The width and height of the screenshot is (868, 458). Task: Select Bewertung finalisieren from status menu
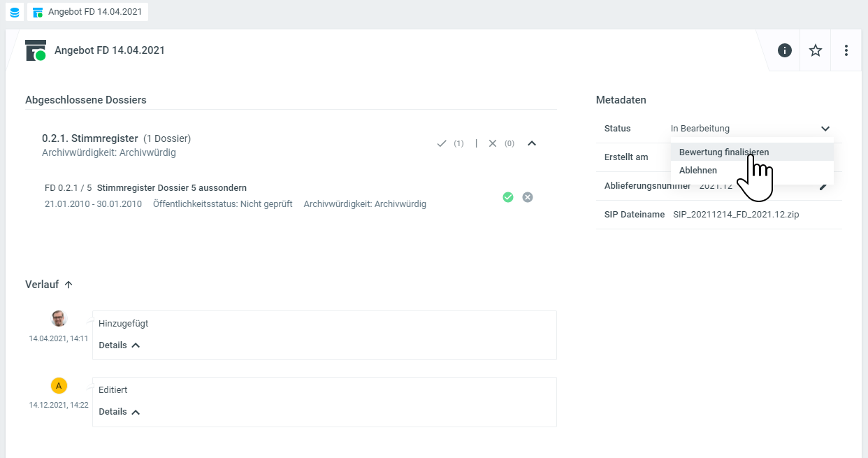[724, 152]
